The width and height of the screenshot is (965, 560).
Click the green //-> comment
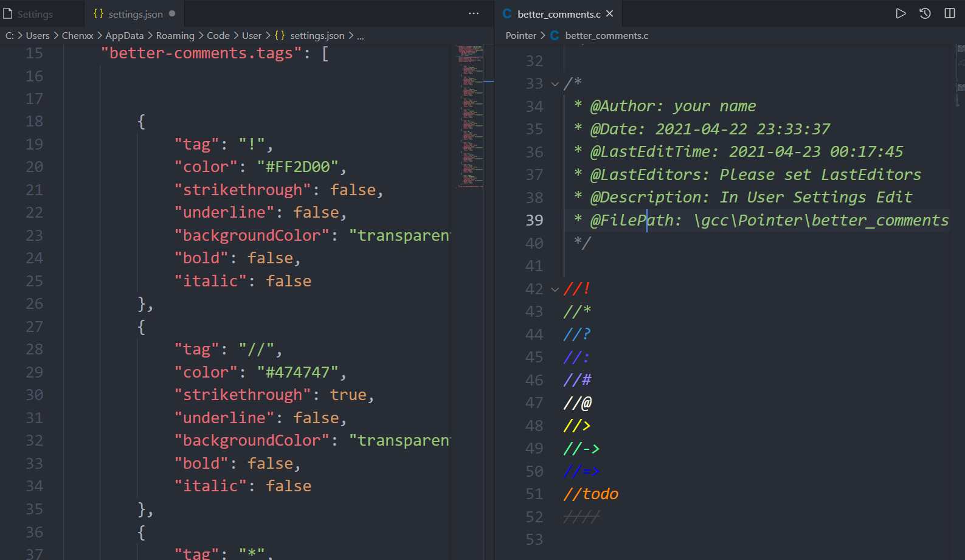pyautogui.click(x=582, y=448)
